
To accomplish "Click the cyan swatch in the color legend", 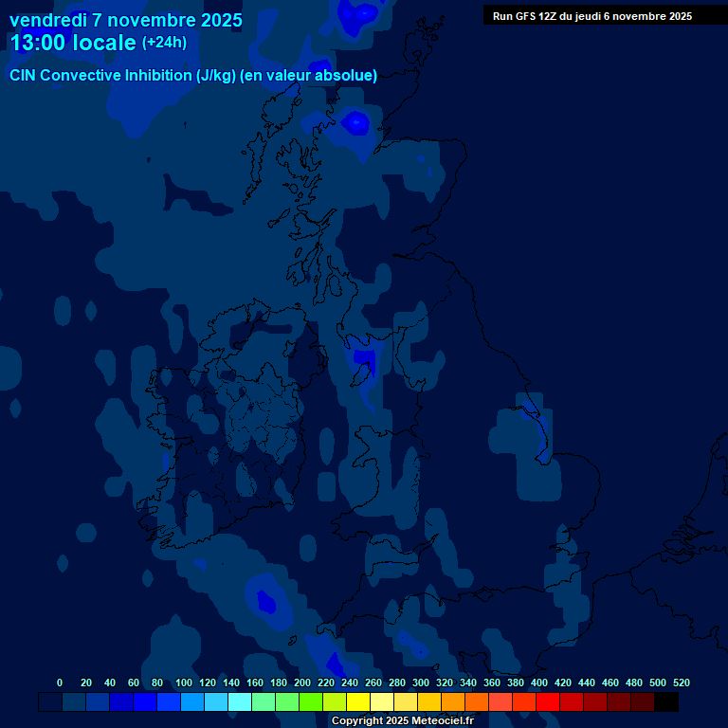I will [240, 701].
